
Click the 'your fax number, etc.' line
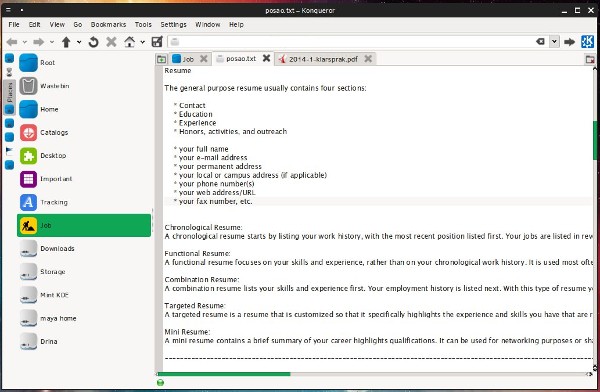click(x=215, y=201)
